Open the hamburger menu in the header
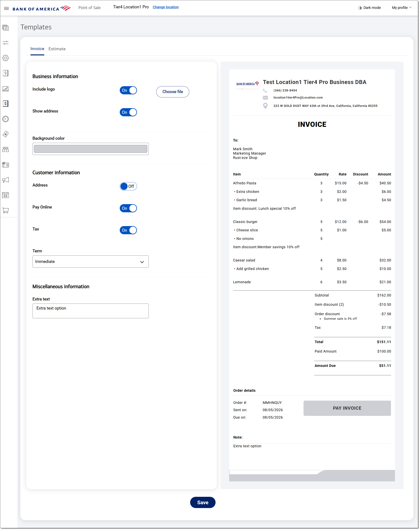The height and width of the screenshot is (530, 420). [x=6, y=8]
